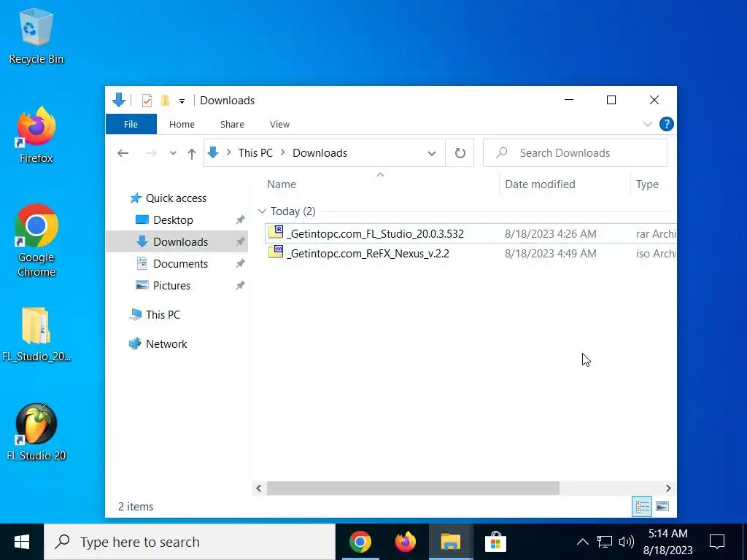
Task: Click the Properties icon in quick access toolbar
Action: [147, 101]
